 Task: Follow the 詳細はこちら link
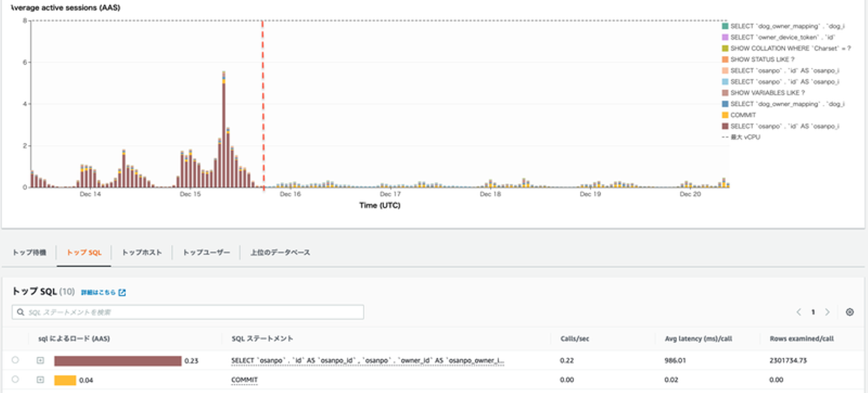[x=98, y=292]
